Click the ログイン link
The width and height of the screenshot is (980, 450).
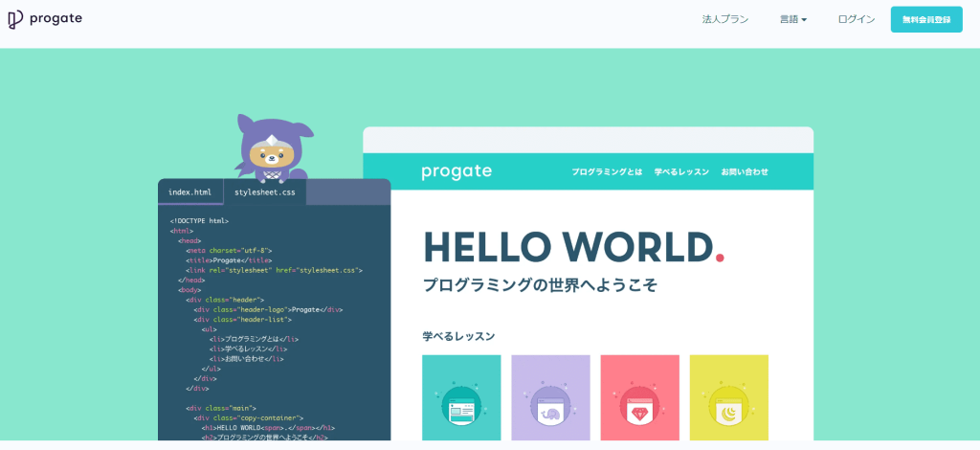click(857, 19)
